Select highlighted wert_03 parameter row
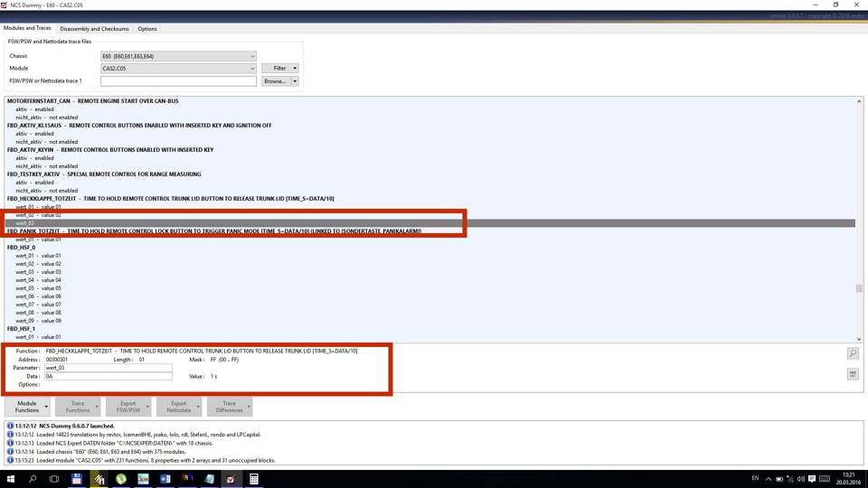Viewport: 868px width, 488px height. pos(430,223)
